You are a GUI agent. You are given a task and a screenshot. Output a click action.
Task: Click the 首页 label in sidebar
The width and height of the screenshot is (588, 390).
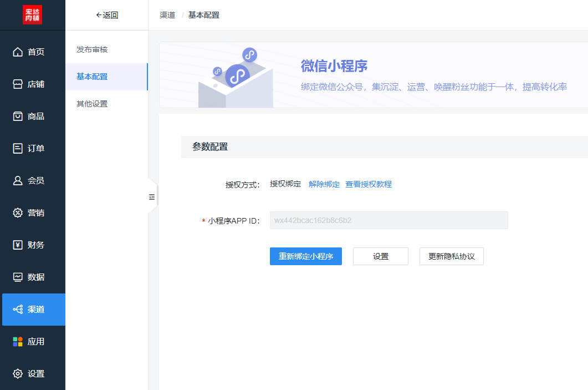36,52
